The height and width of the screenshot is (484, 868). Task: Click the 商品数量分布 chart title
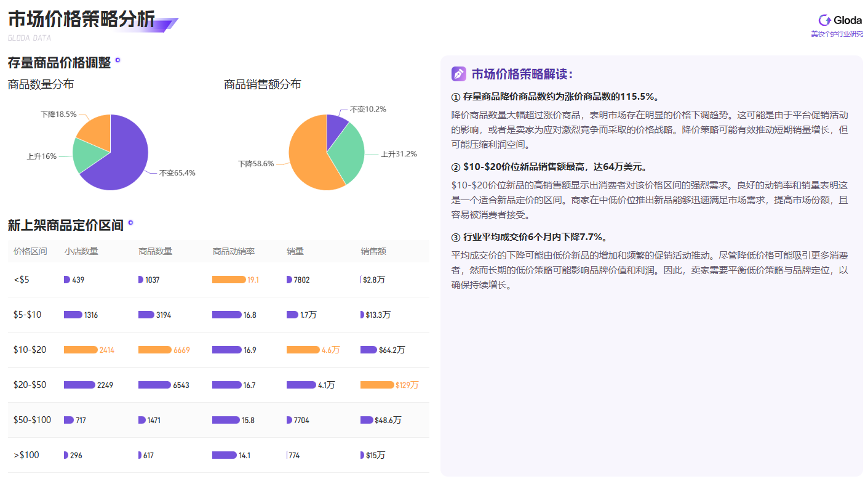coord(41,84)
